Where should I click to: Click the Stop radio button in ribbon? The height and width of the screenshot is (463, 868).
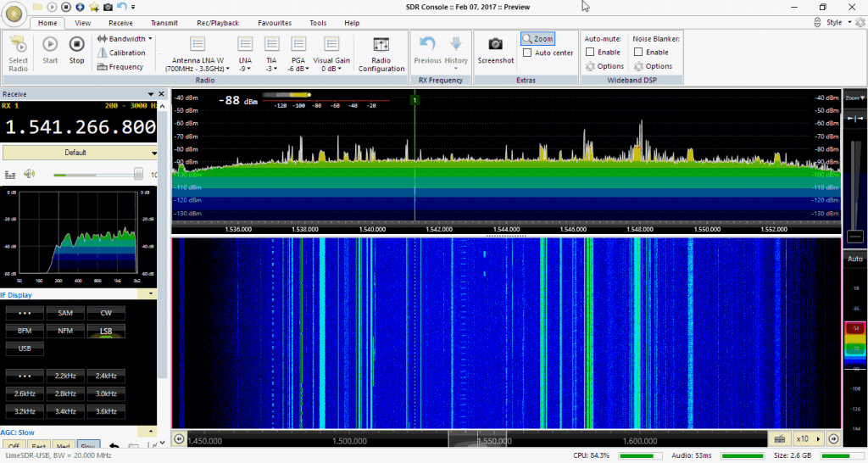click(76, 49)
